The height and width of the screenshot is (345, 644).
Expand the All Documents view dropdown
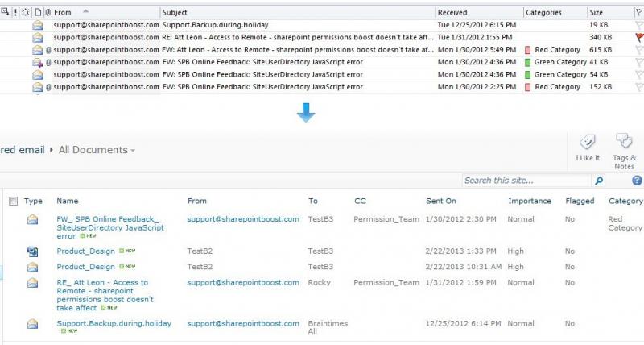pyautogui.click(x=133, y=150)
